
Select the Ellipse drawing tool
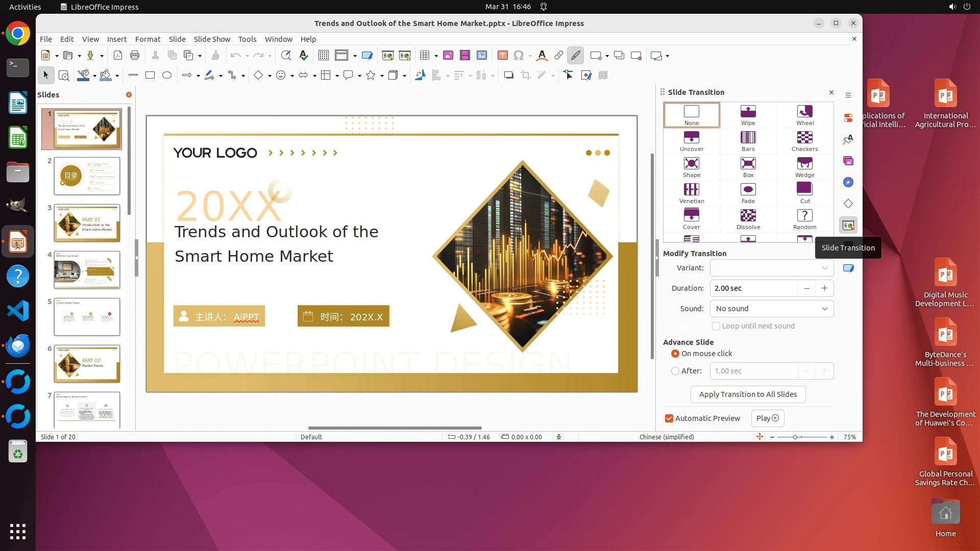coord(167,76)
